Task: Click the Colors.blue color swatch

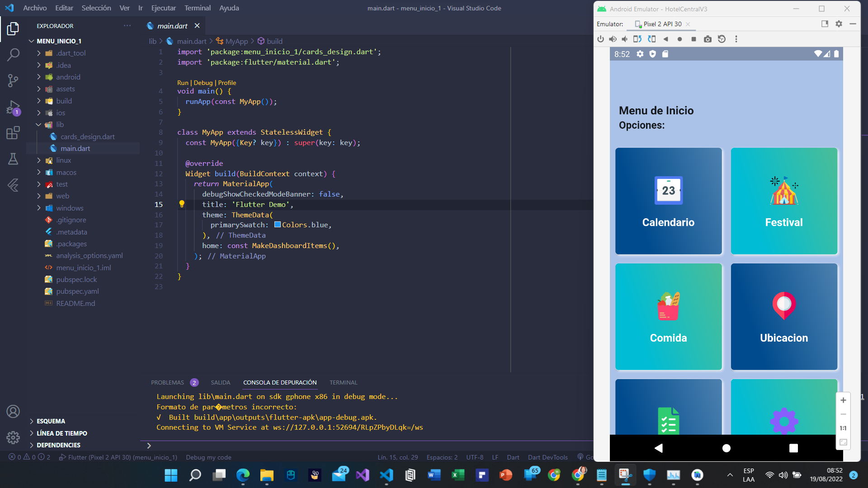Action: pos(278,225)
